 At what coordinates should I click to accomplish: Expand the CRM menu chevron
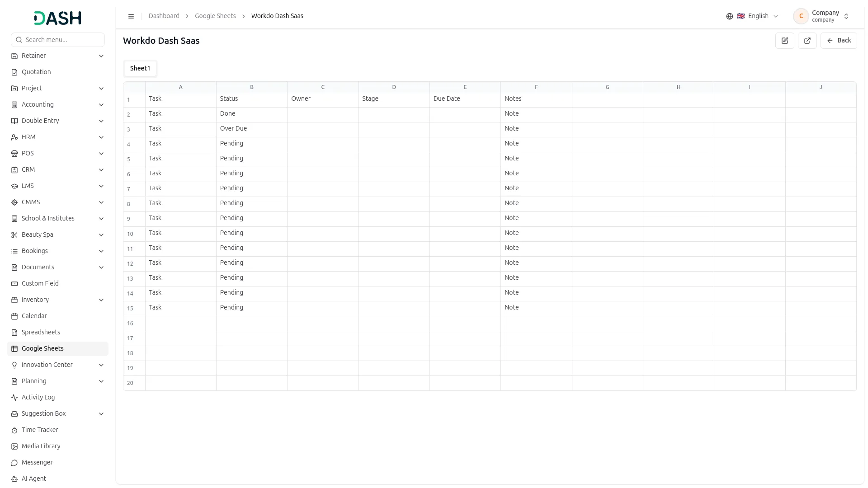[101, 170]
